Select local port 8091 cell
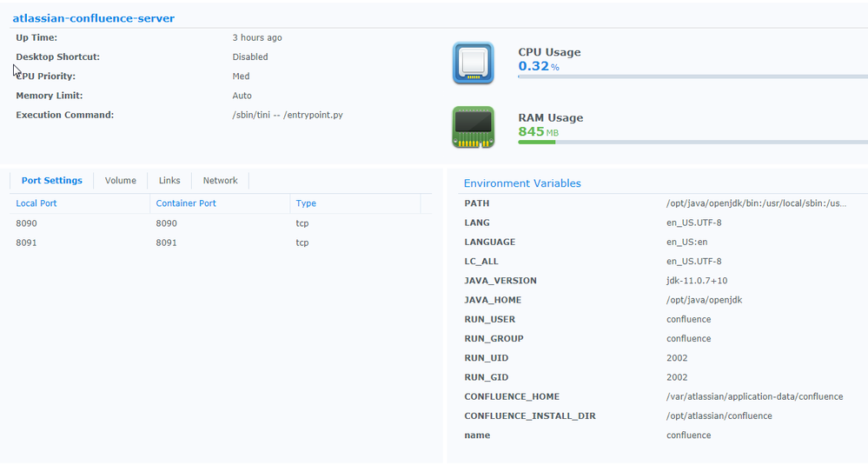The width and height of the screenshot is (868, 472). click(27, 243)
